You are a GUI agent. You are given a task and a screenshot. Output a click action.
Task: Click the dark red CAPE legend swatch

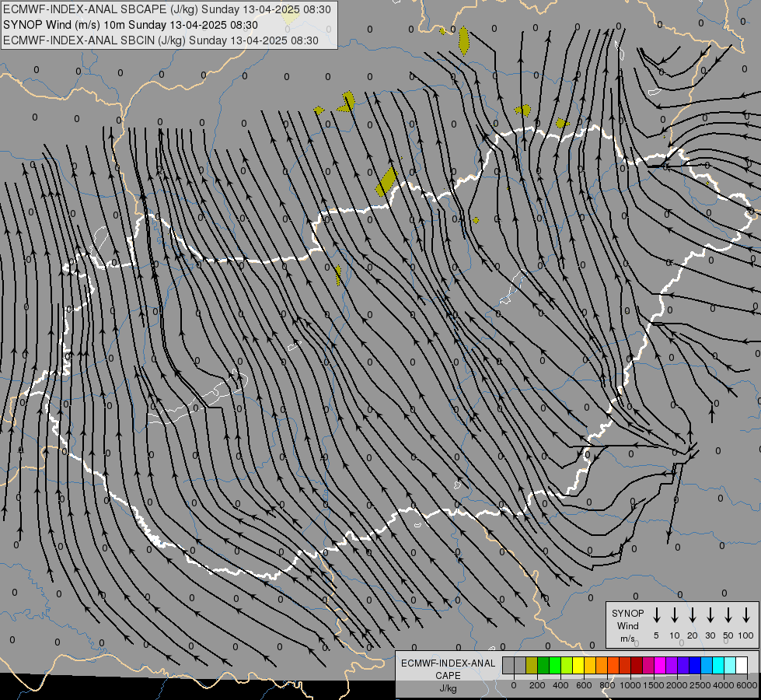click(x=637, y=665)
